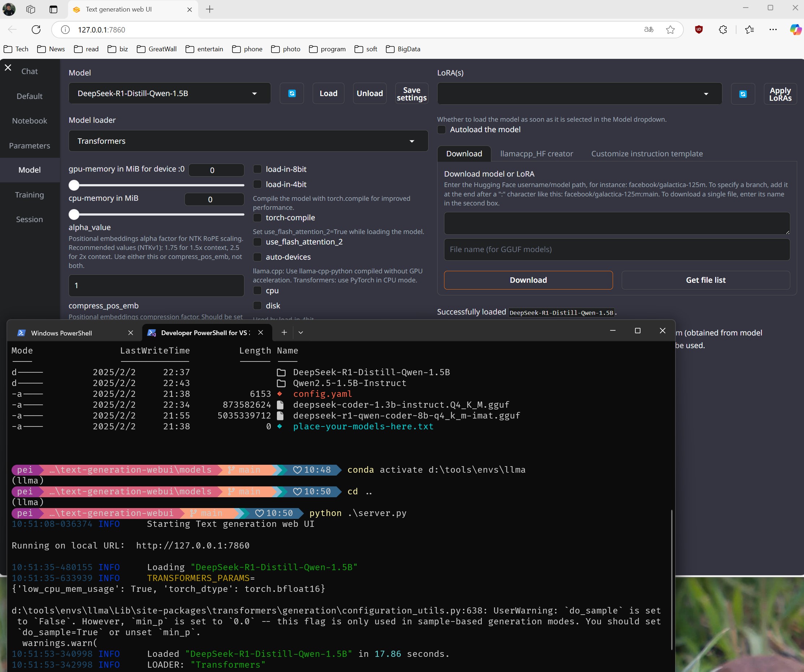Check Autoload the model
The width and height of the screenshot is (804, 672).
(442, 129)
